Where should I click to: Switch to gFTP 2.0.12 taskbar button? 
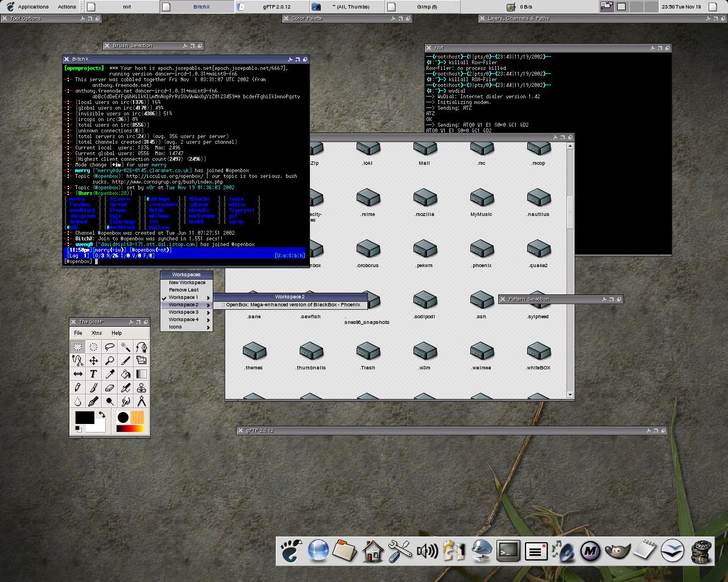(272, 7)
